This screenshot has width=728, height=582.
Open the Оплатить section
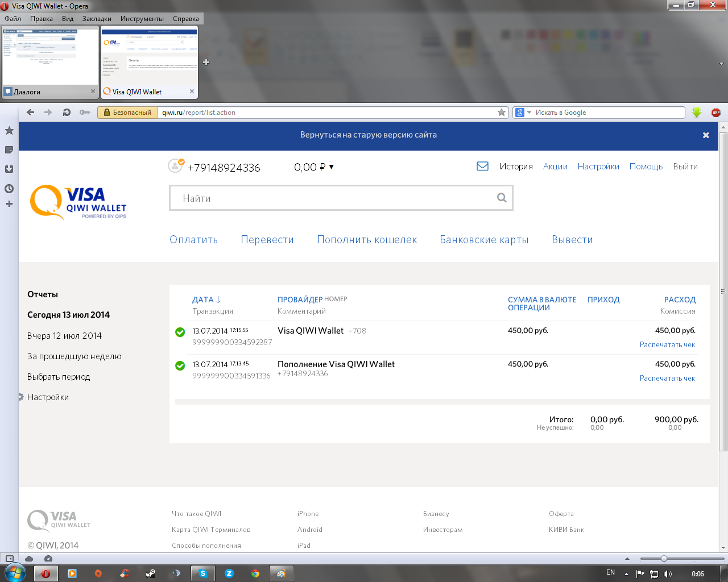coord(194,240)
